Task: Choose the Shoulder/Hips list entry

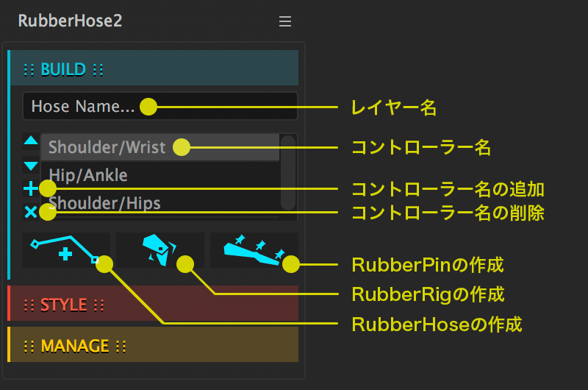Action: (x=104, y=202)
